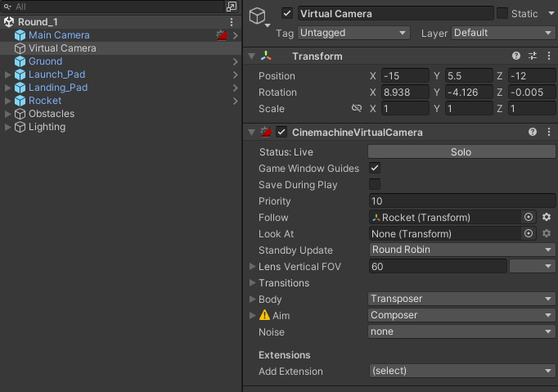Image resolution: width=558 pixels, height=392 pixels.
Task: Open CinemachineVirtualCamera help reference
Action: [x=533, y=132]
